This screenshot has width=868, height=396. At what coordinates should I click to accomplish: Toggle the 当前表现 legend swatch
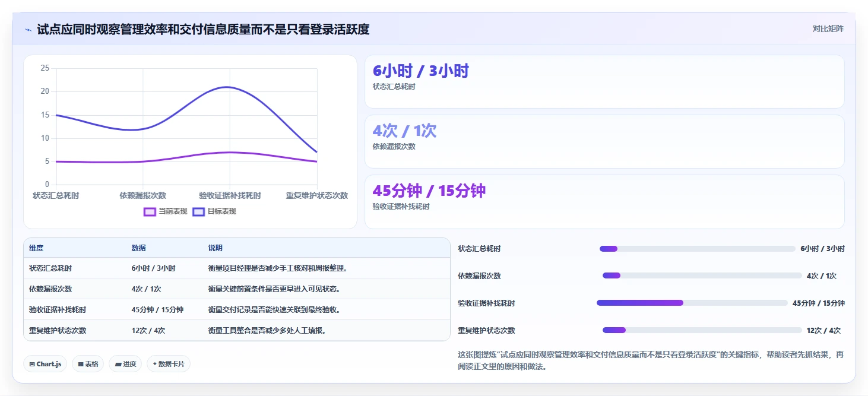150,211
